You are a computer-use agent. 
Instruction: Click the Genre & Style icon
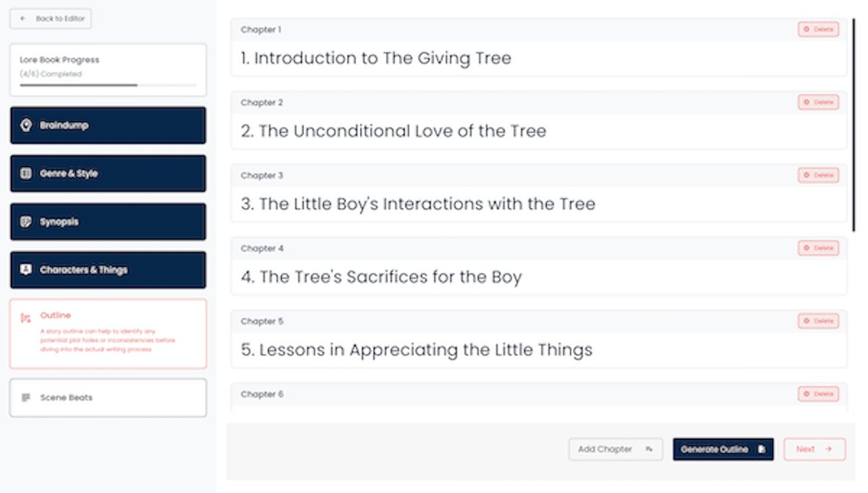[26, 173]
